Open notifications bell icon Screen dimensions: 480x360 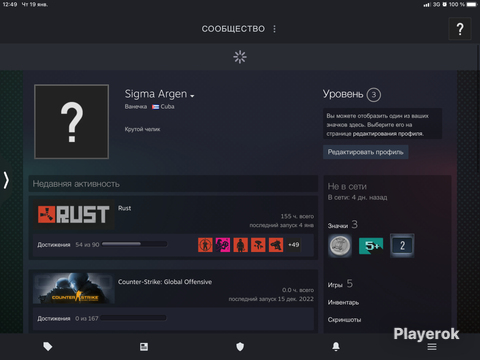coord(336,347)
